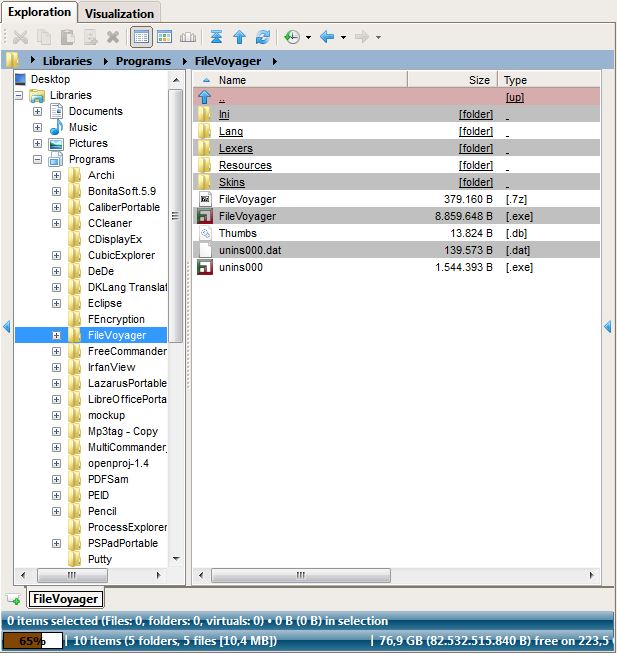Screen dimensions: 617x654
Task: Click the Cut scissors toolbar icon
Action: (x=20, y=38)
